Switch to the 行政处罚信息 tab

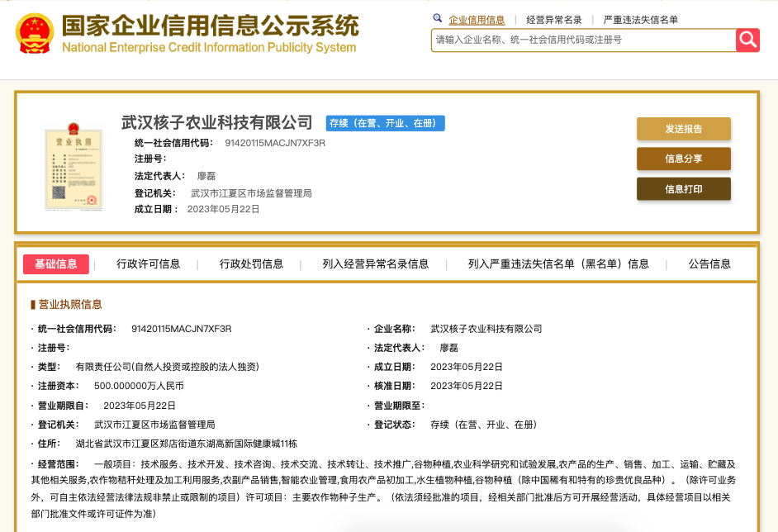tap(249, 264)
